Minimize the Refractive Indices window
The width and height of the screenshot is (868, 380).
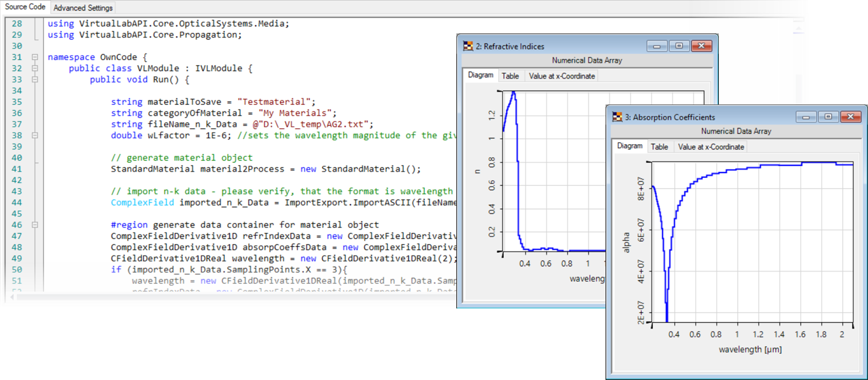(657, 46)
